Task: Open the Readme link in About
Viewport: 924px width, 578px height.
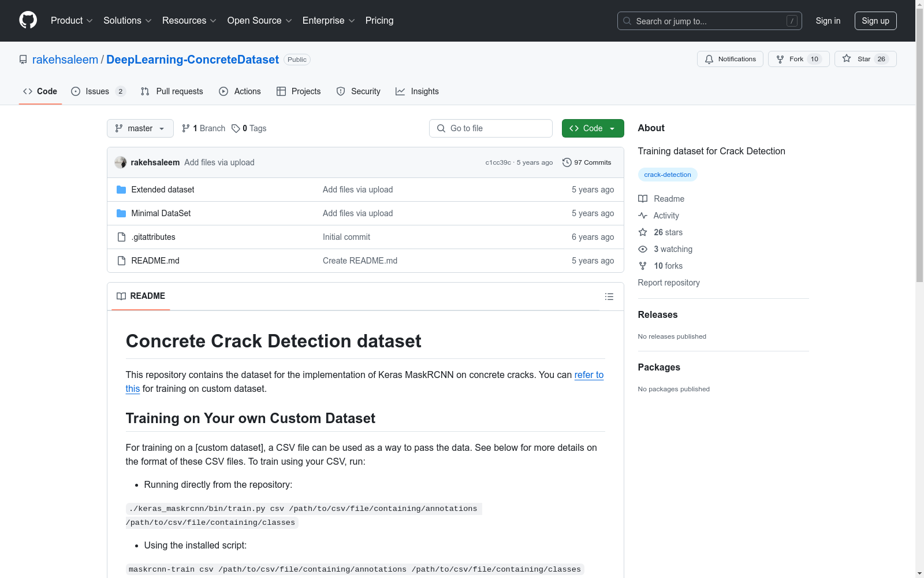Action: pos(661,199)
